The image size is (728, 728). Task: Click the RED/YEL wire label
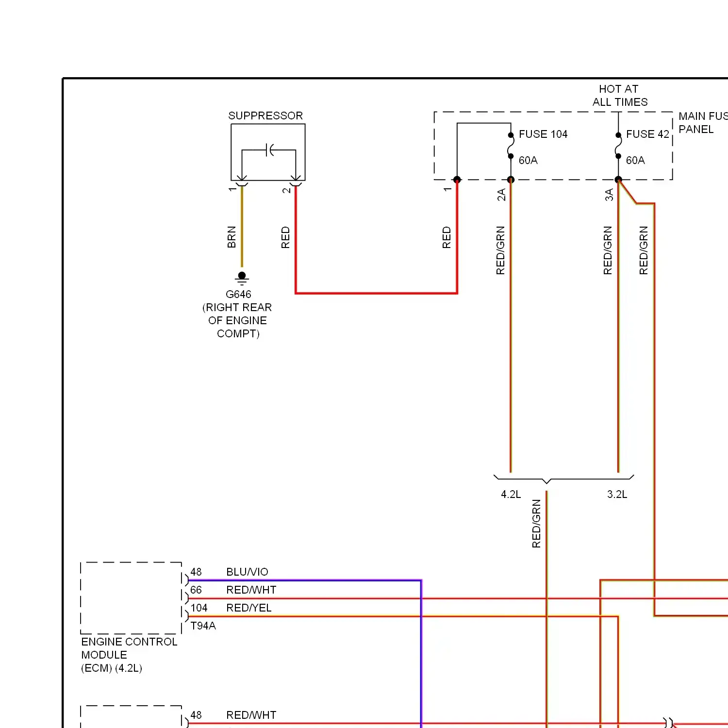coord(248,608)
